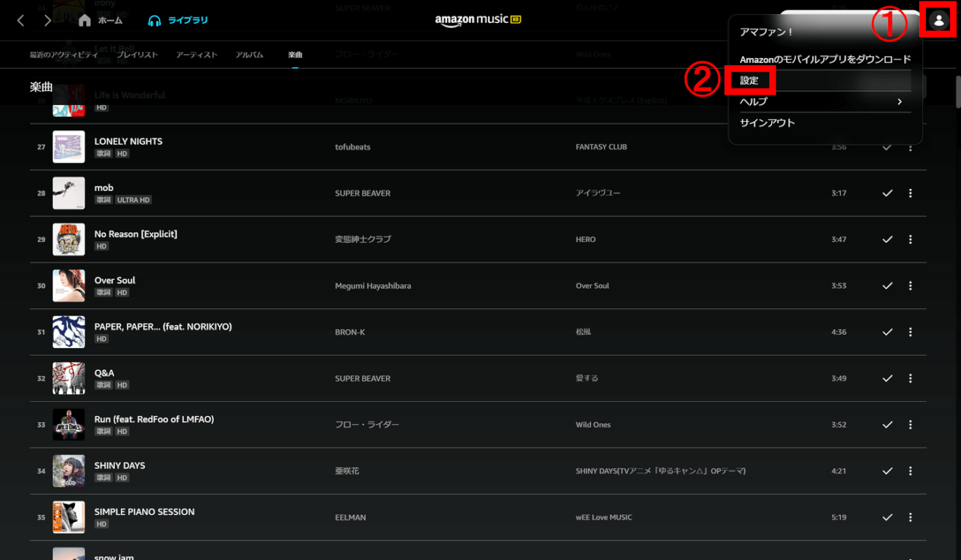
Task: Open more options for Over Soul
Action: click(x=911, y=286)
